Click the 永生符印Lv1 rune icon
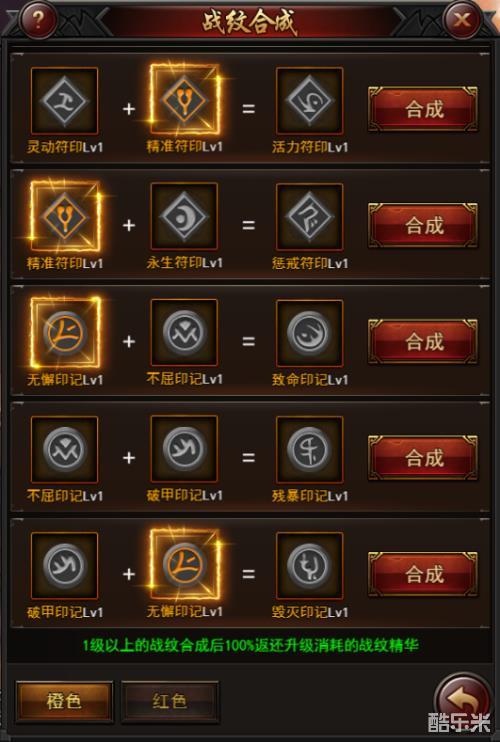Image resolution: width=500 pixels, height=742 pixels. coord(184,216)
